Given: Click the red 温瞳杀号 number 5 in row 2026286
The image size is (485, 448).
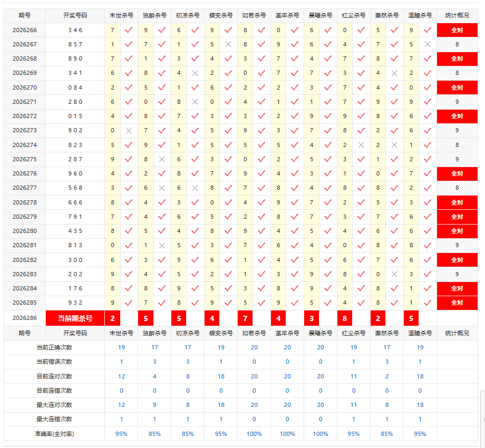Looking at the screenshot, I should [411, 318].
